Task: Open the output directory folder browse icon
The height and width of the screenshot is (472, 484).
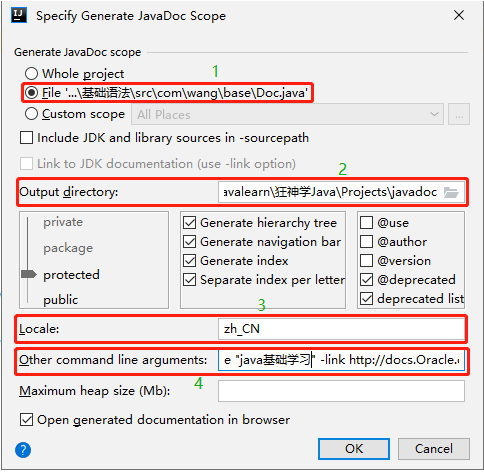Action: click(451, 192)
